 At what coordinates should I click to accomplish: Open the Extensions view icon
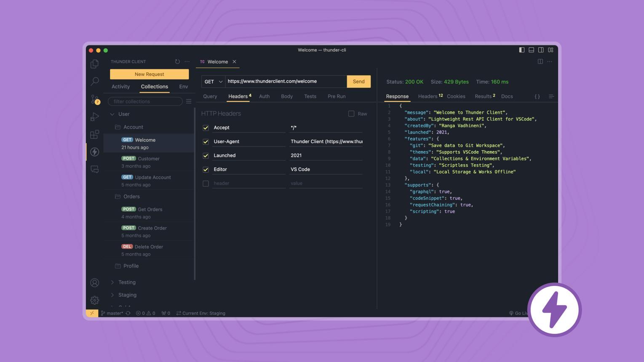coord(94,135)
